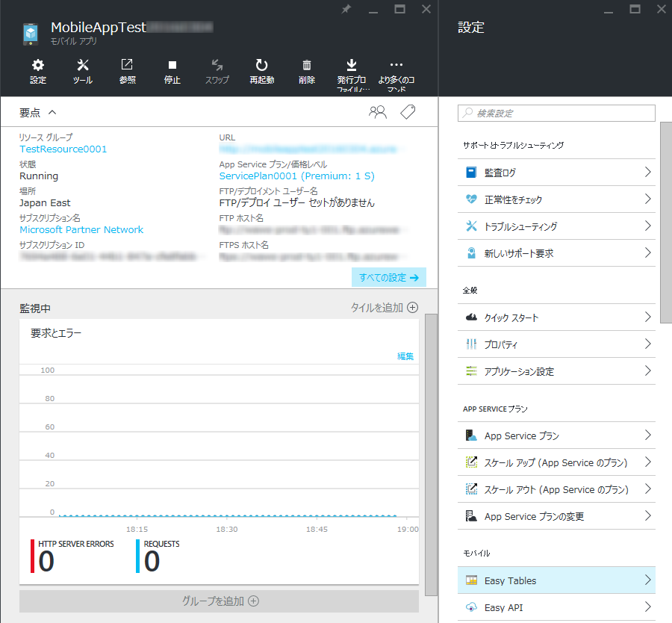Click the HTTP SERVER ERRORS metric

tap(73, 557)
